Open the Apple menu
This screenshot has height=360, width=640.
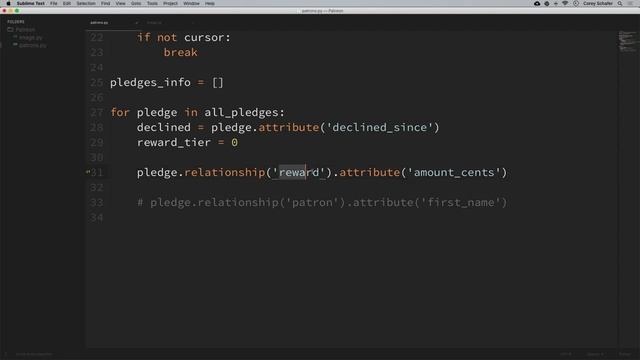[x=8, y=3]
